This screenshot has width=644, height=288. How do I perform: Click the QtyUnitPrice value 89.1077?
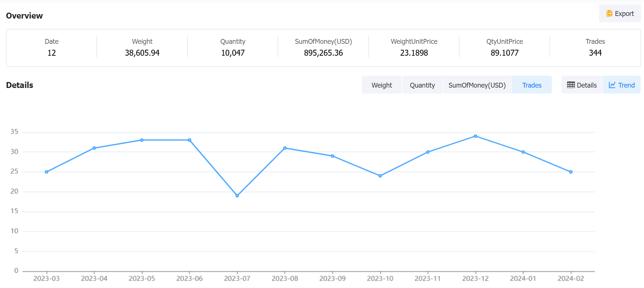505,53
